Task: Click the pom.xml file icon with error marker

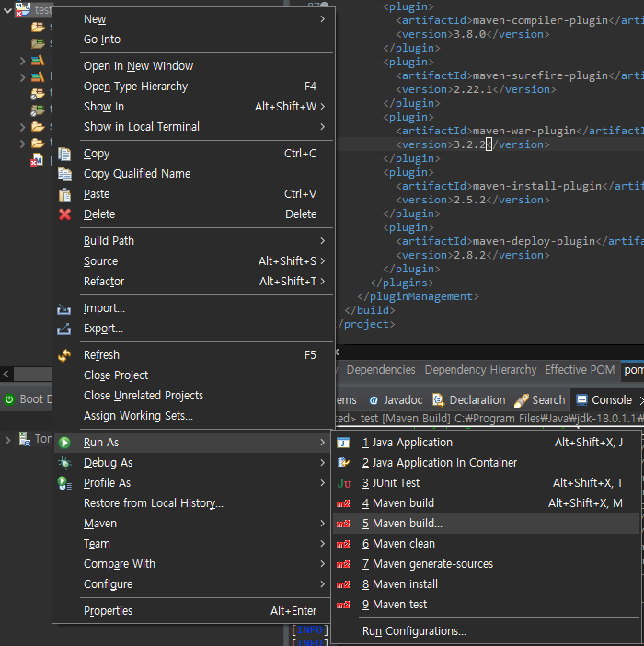Action: point(37,160)
